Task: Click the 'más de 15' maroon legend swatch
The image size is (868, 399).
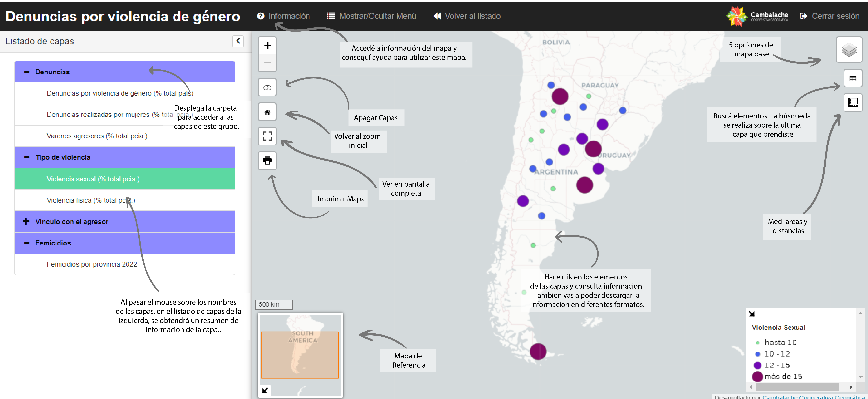Action: coord(757,376)
